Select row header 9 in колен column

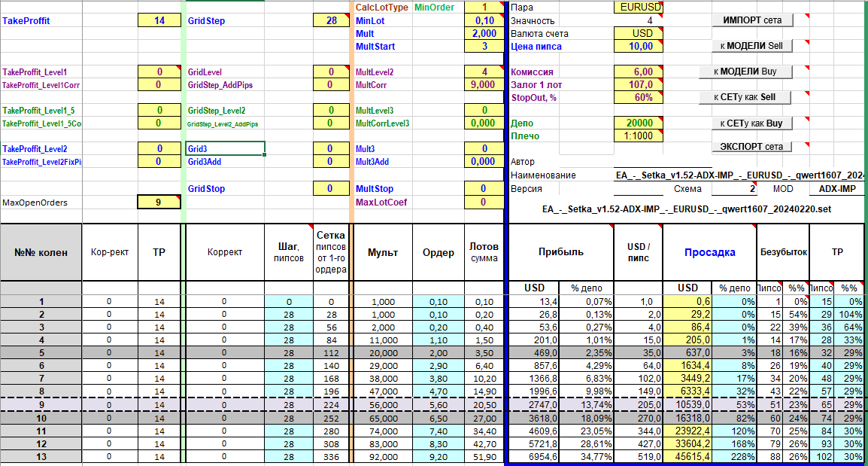[41, 405]
